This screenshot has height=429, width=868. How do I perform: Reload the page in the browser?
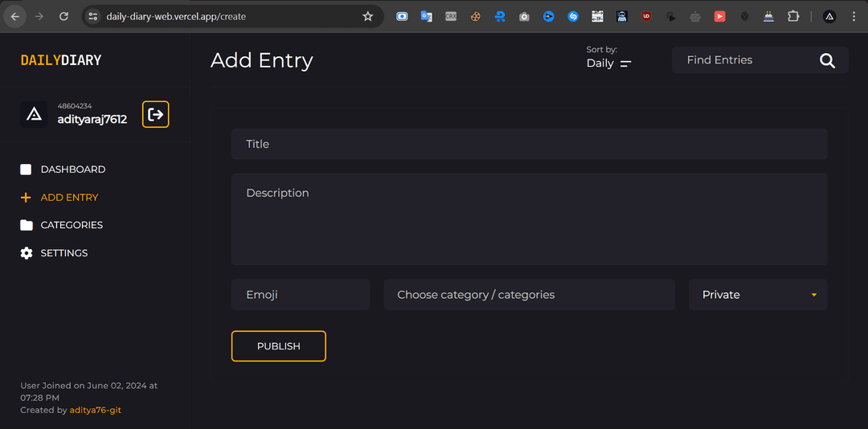(x=64, y=16)
